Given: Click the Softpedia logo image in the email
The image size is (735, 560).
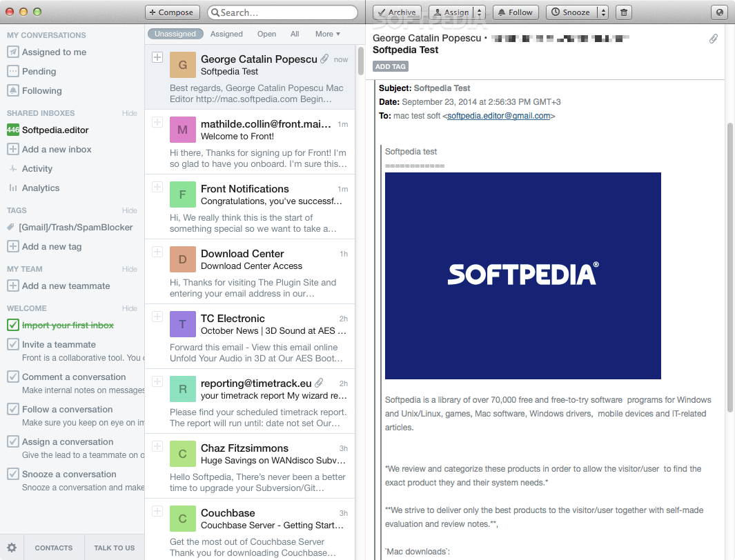Looking at the screenshot, I should tap(522, 276).
